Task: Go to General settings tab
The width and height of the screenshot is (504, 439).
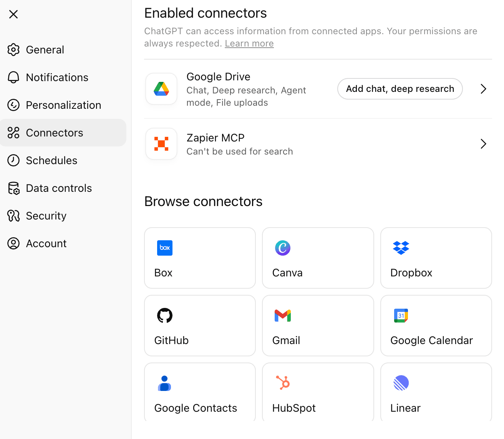Action: click(x=45, y=50)
